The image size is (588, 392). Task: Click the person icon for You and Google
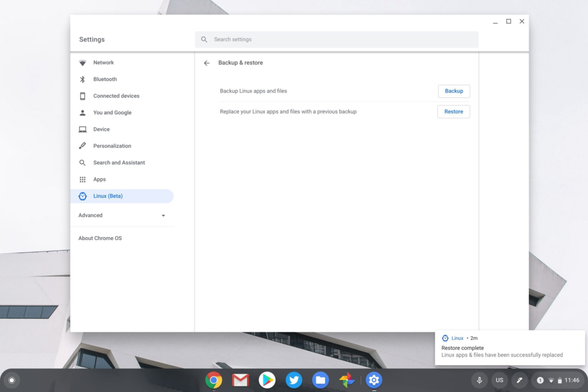point(83,113)
